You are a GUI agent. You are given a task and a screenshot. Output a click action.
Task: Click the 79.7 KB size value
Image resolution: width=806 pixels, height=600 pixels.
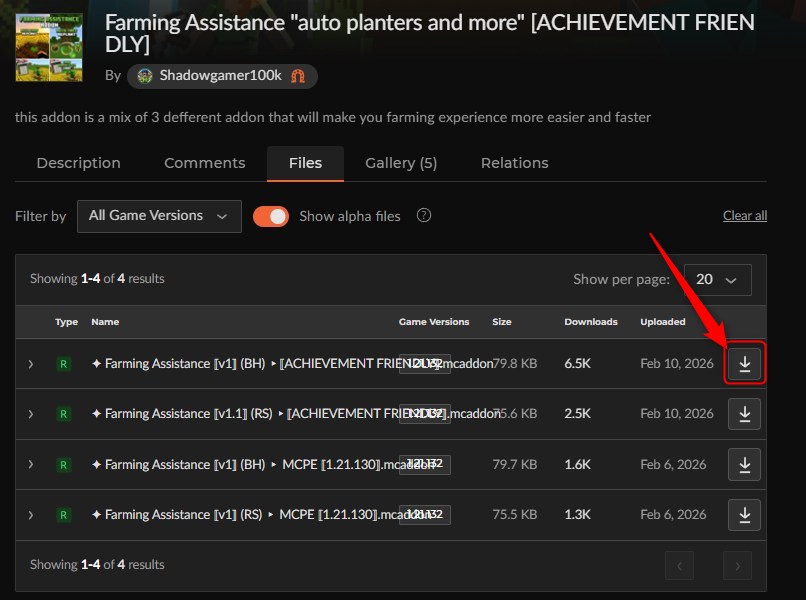pos(515,464)
